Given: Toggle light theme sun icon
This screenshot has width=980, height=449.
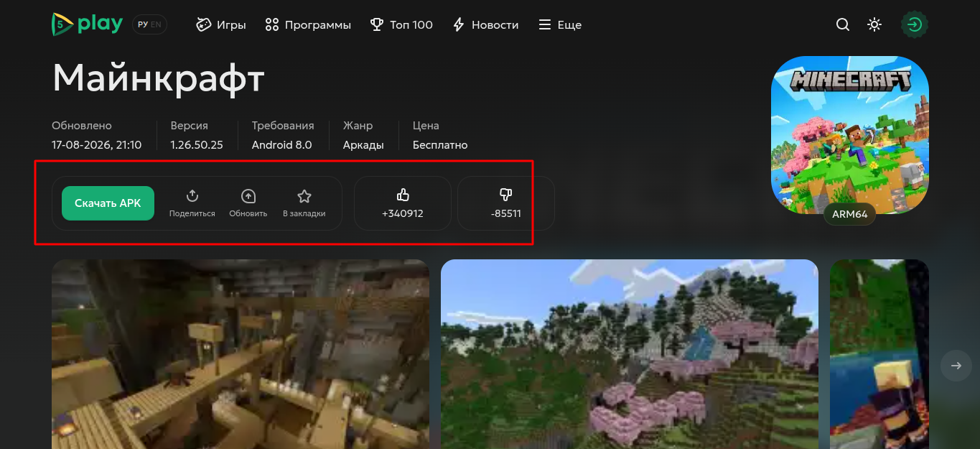Looking at the screenshot, I should (874, 24).
